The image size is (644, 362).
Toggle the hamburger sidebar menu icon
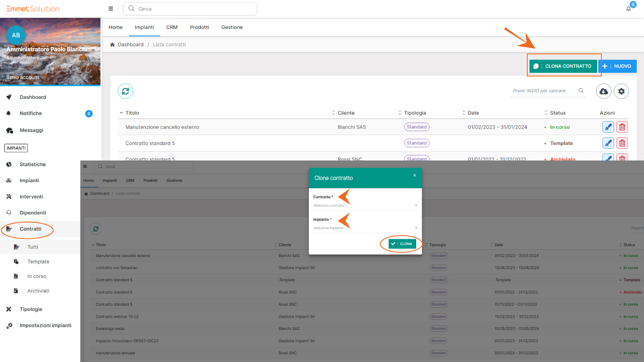tap(111, 8)
